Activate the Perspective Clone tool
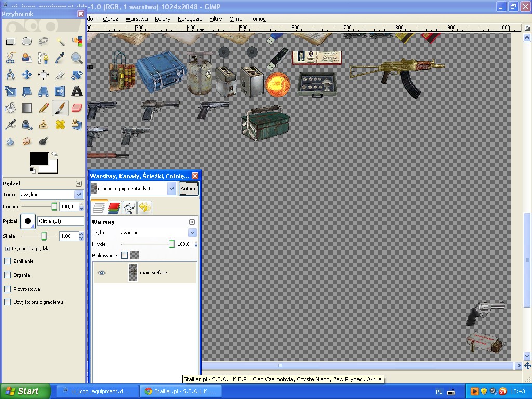 pos(77,125)
